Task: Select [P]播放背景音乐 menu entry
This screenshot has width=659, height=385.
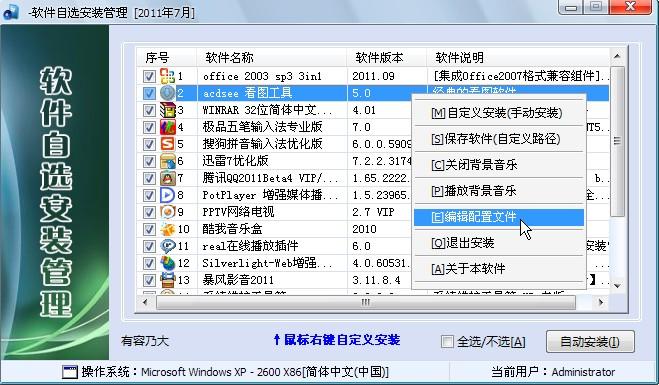Action: point(499,191)
